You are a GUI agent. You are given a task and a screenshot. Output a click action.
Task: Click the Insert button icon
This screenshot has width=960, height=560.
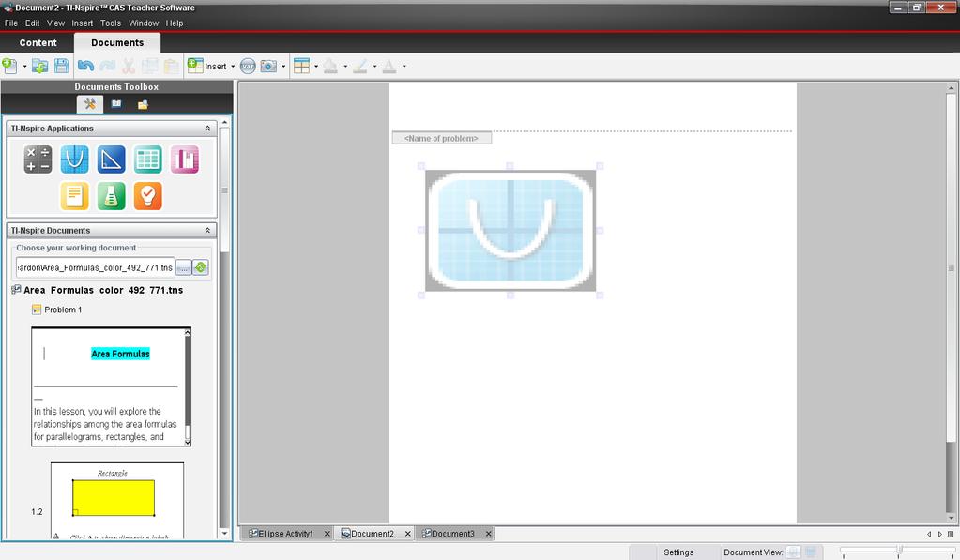tap(207, 66)
